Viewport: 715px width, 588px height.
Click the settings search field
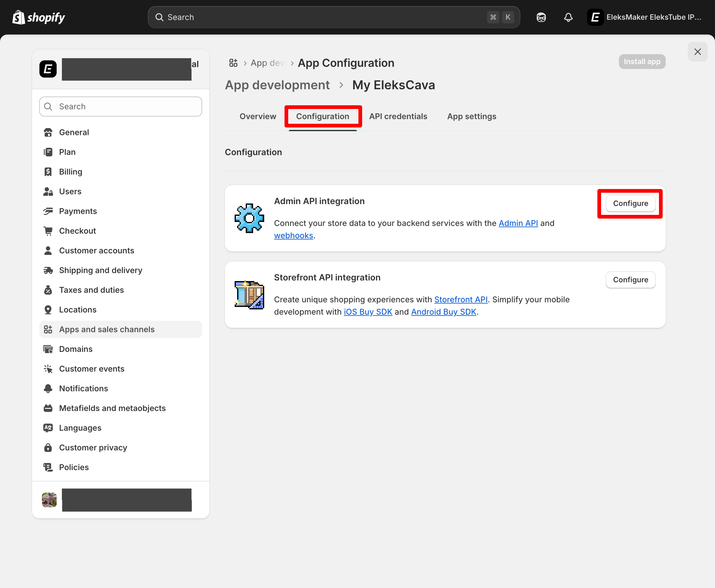click(x=120, y=106)
